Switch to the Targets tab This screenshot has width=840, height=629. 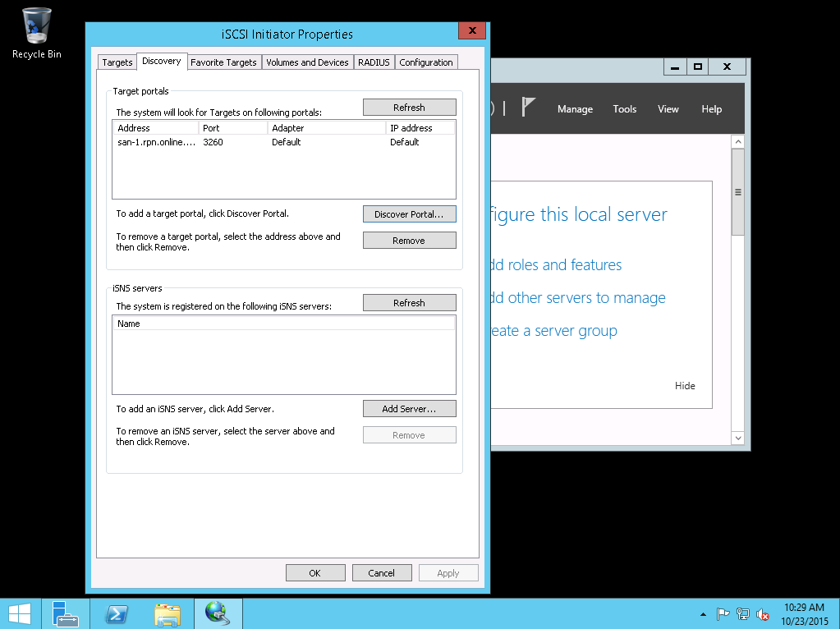[117, 62]
